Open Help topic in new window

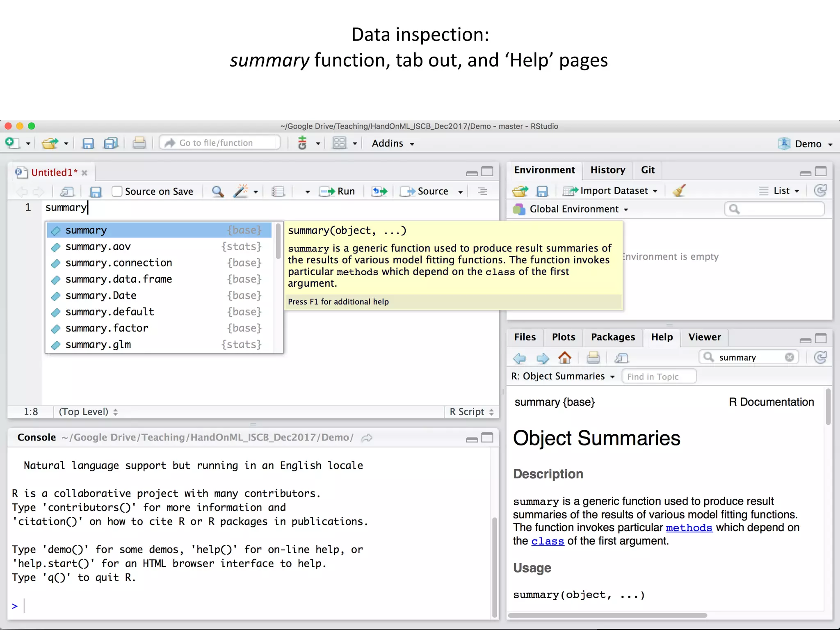click(622, 358)
